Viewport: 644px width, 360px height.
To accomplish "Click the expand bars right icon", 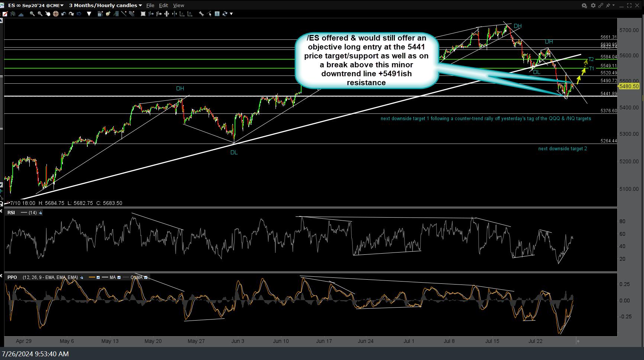I will [151, 14].
